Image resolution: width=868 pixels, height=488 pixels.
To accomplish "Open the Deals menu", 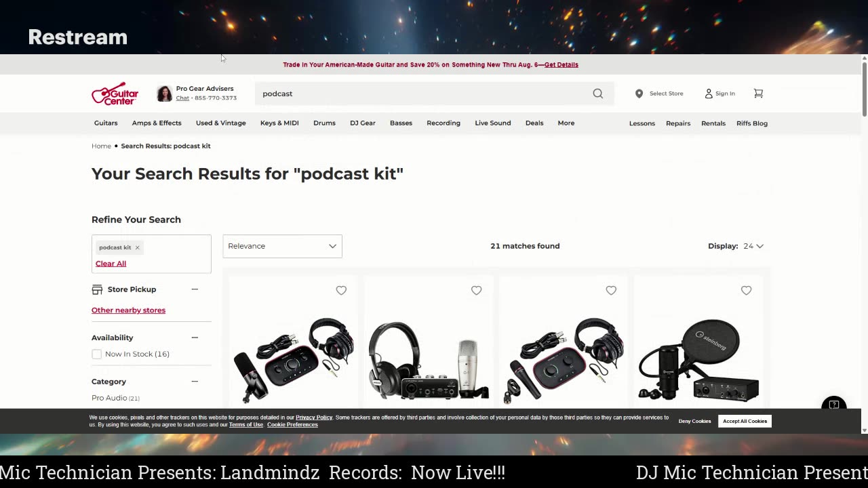I will pyautogui.click(x=534, y=123).
